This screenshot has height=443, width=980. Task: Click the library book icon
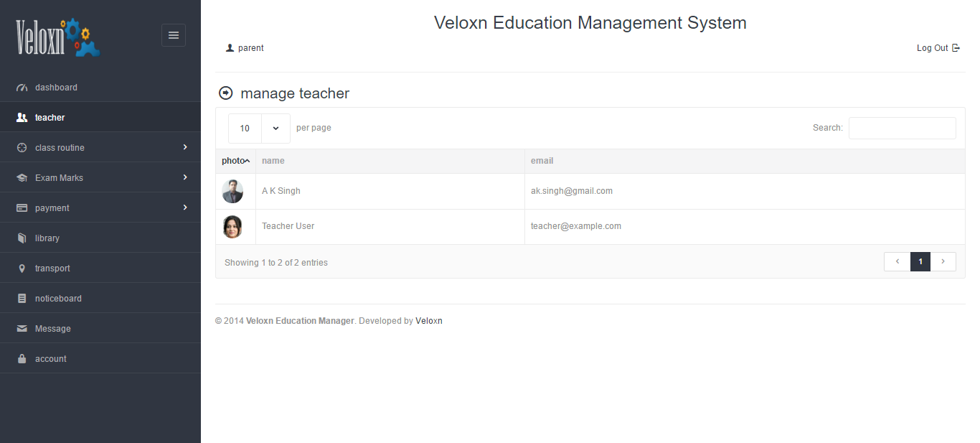pyautogui.click(x=22, y=238)
